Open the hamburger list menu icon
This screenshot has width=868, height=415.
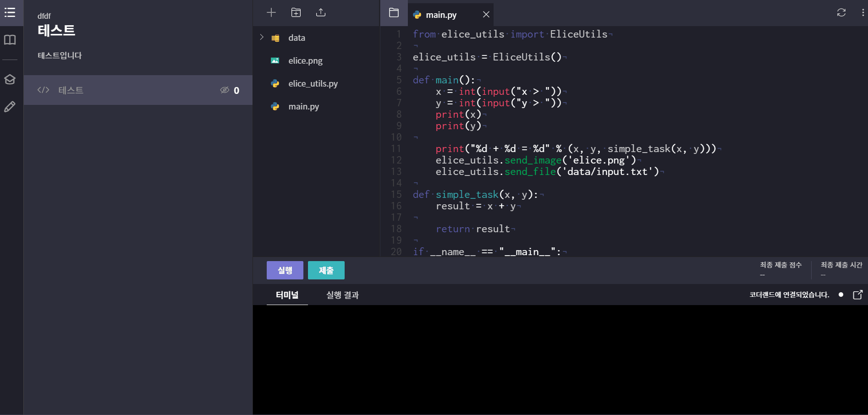10,12
